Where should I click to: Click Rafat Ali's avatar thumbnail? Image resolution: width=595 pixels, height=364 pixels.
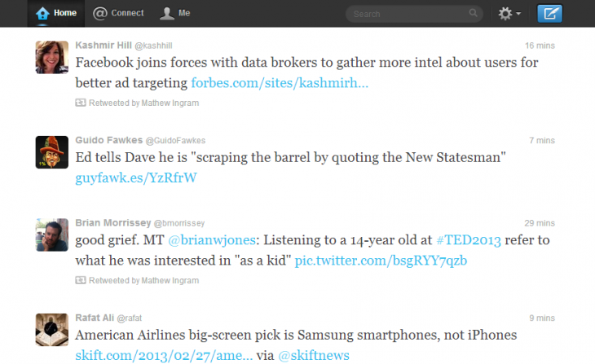[51, 329]
